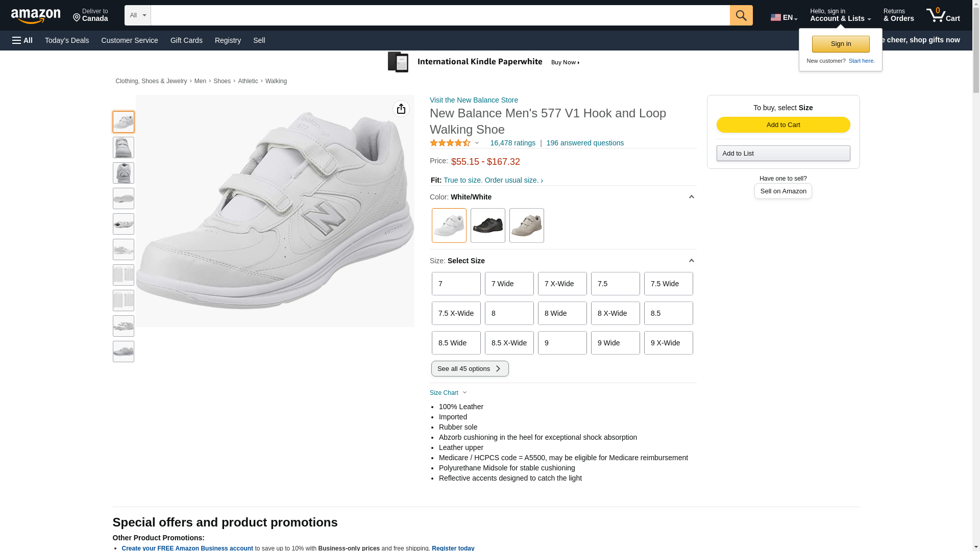The image size is (980, 551).
Task: Click the star rating icons
Action: 450,143
